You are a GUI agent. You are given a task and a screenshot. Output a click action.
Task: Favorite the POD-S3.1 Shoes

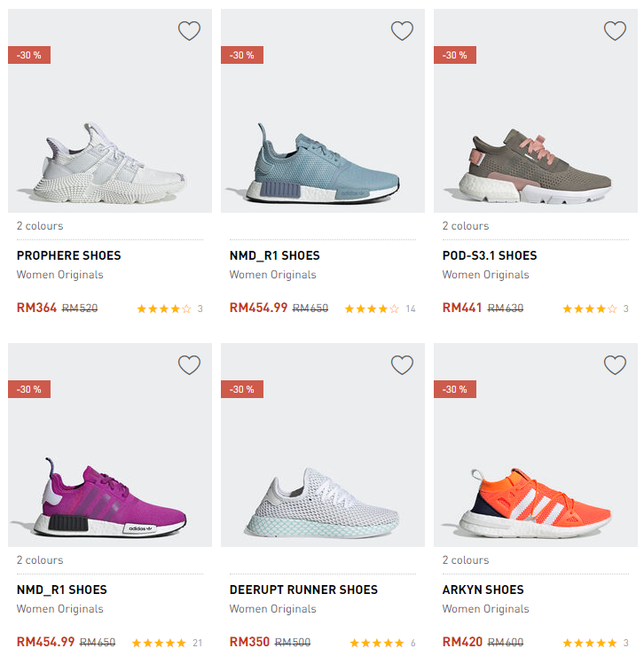tap(615, 31)
